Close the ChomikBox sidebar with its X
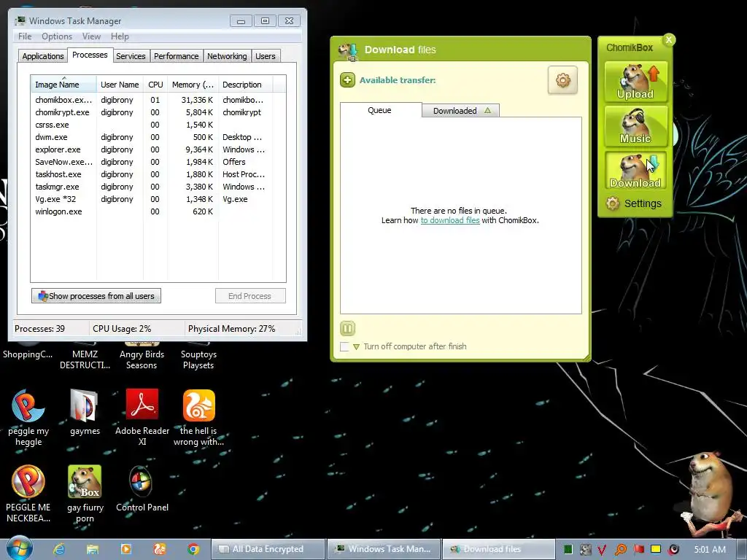The image size is (747, 560). (x=669, y=39)
